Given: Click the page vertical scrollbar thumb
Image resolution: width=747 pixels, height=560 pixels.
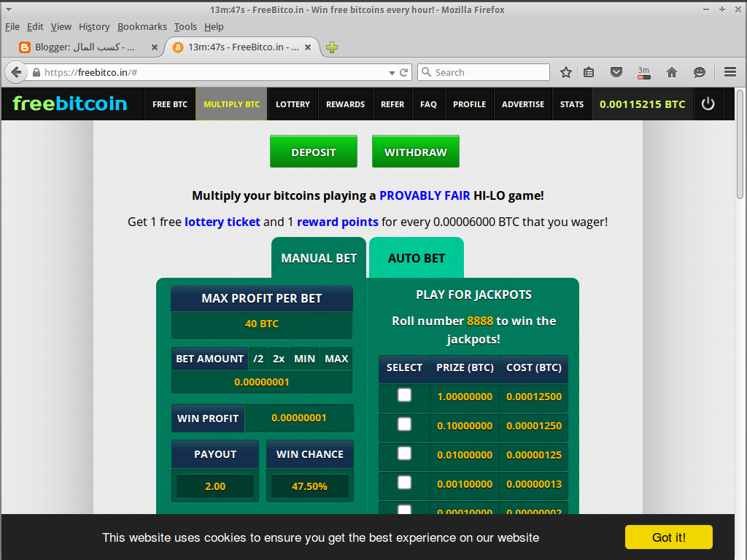Looking at the screenshot, I should tap(740, 144).
